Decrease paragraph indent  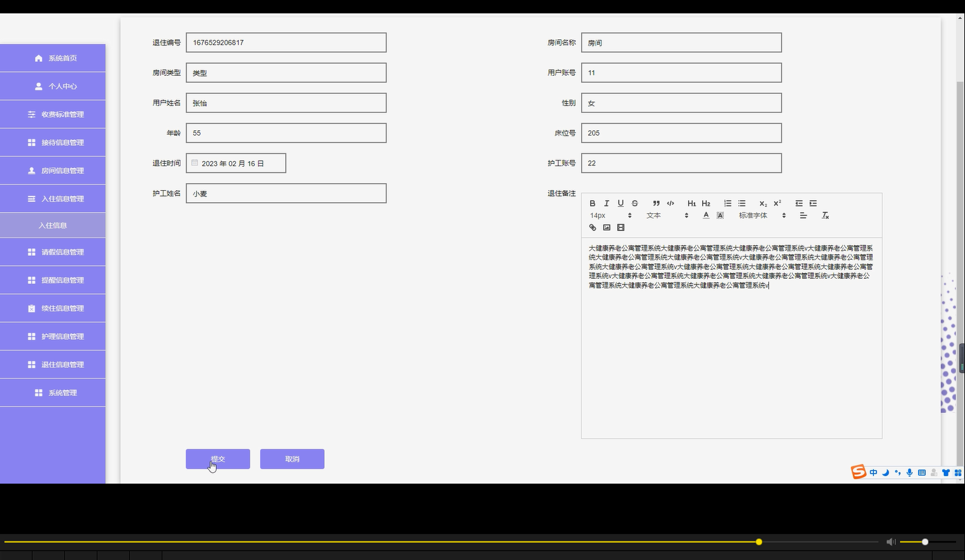pyautogui.click(x=799, y=203)
